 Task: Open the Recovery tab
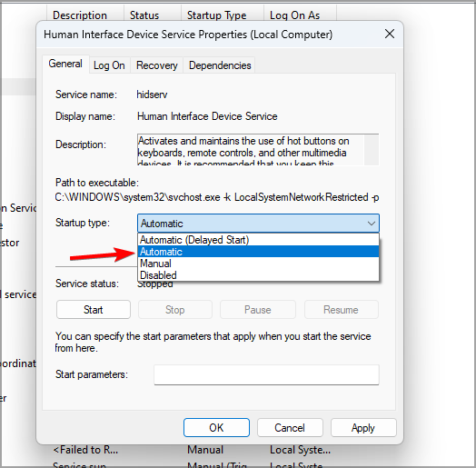156,65
